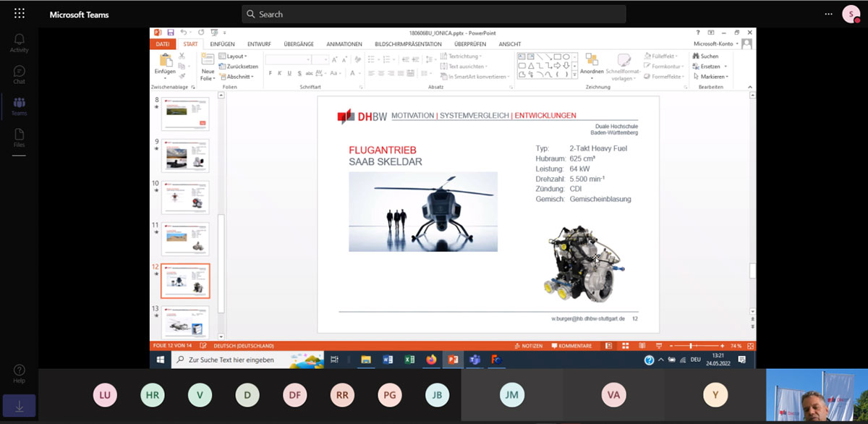
Task: Open Windows Task View
Action: tap(334, 360)
